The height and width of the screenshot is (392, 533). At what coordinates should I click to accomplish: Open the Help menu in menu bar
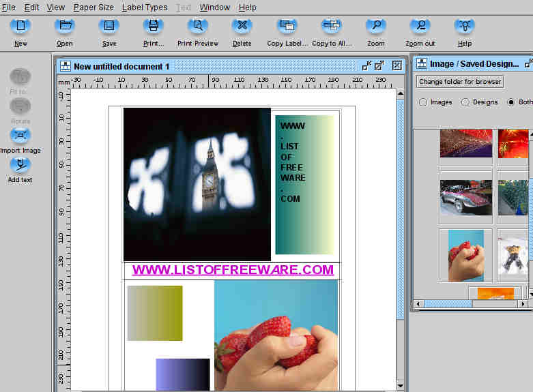coord(248,7)
